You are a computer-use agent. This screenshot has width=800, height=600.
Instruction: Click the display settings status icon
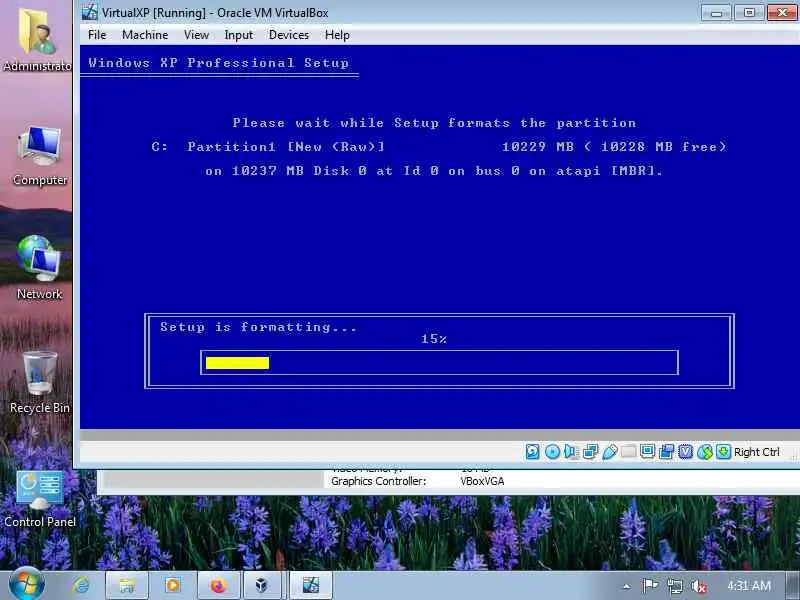point(647,452)
